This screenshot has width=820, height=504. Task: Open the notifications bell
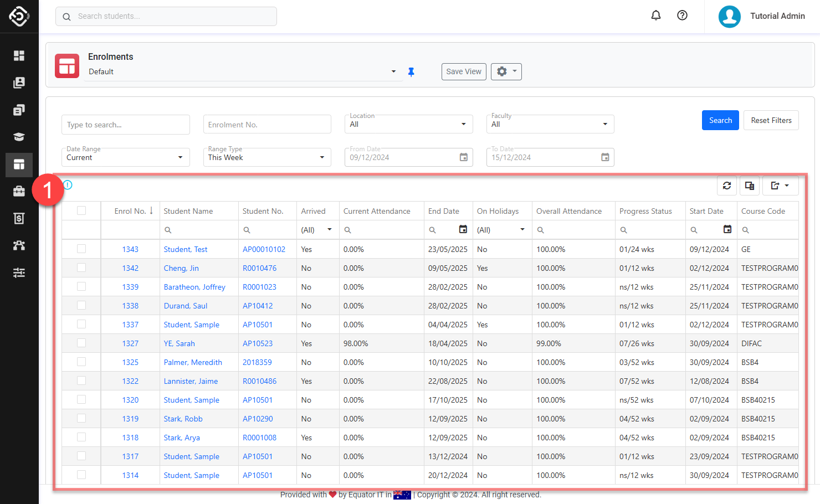[655, 16]
